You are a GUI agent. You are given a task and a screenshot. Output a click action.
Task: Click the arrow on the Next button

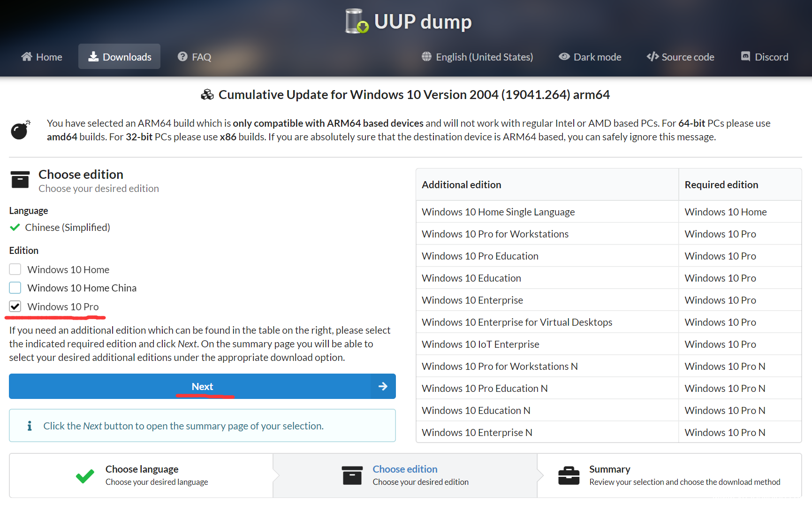(383, 386)
